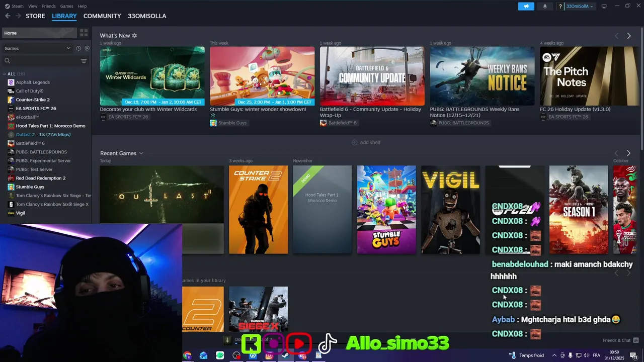The height and width of the screenshot is (362, 644).
Task: Select Hood Tales Part 1: Morocco Demo entry
Action: tap(46, 126)
